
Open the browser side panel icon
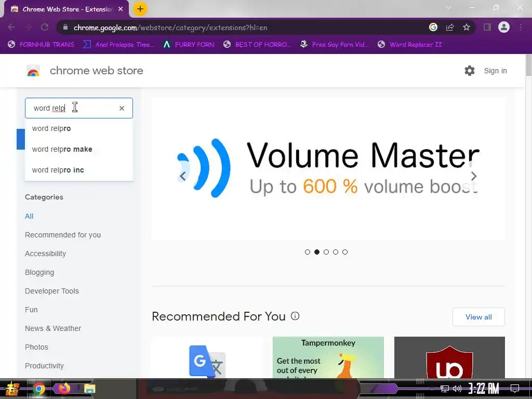[487, 27]
